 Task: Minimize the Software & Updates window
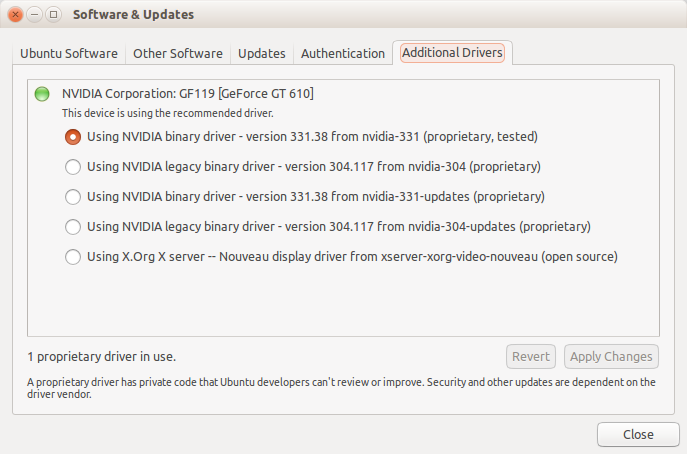click(x=34, y=15)
